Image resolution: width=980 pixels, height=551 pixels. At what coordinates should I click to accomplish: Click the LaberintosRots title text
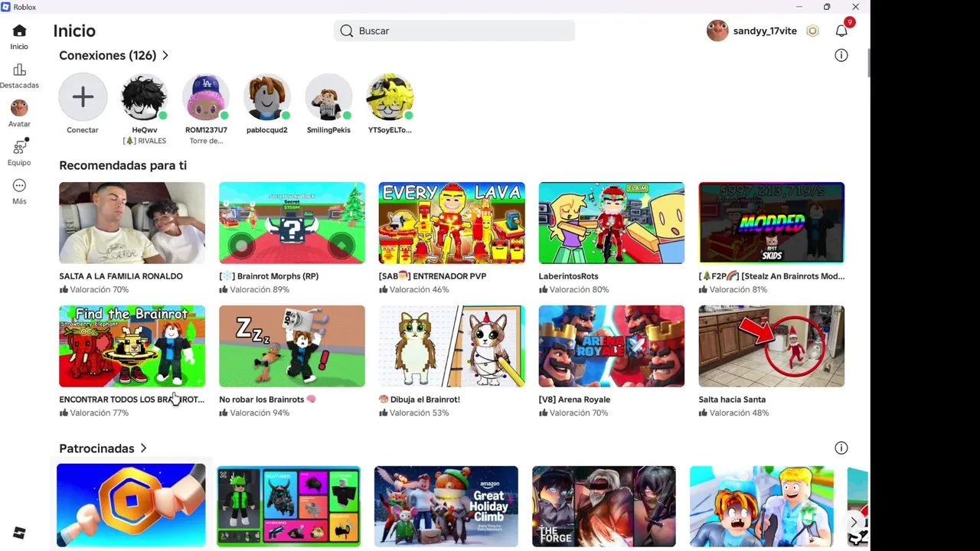[x=568, y=276]
